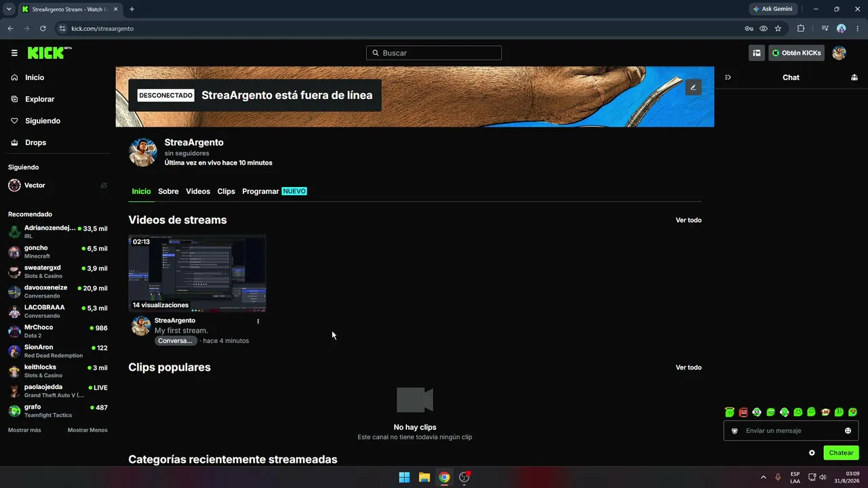Open the My first stream video thumbnail

click(197, 273)
